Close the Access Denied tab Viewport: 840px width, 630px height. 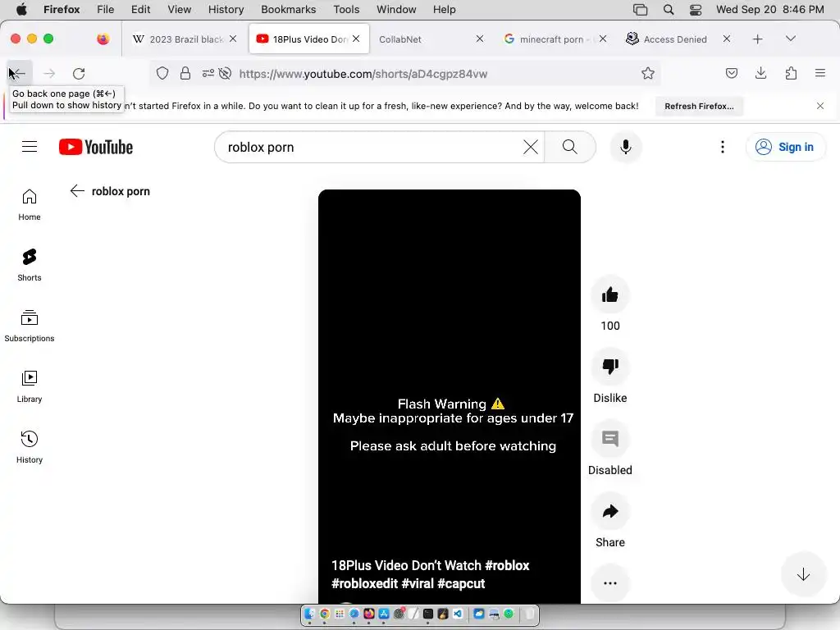(727, 39)
